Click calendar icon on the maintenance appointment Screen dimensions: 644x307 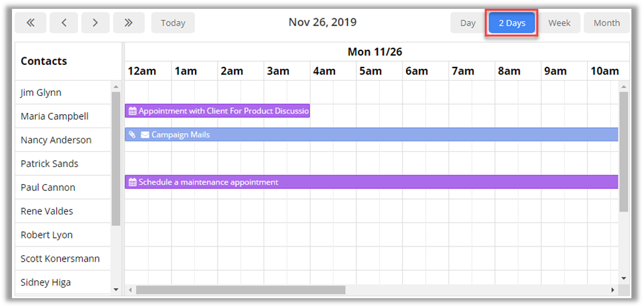click(x=132, y=182)
